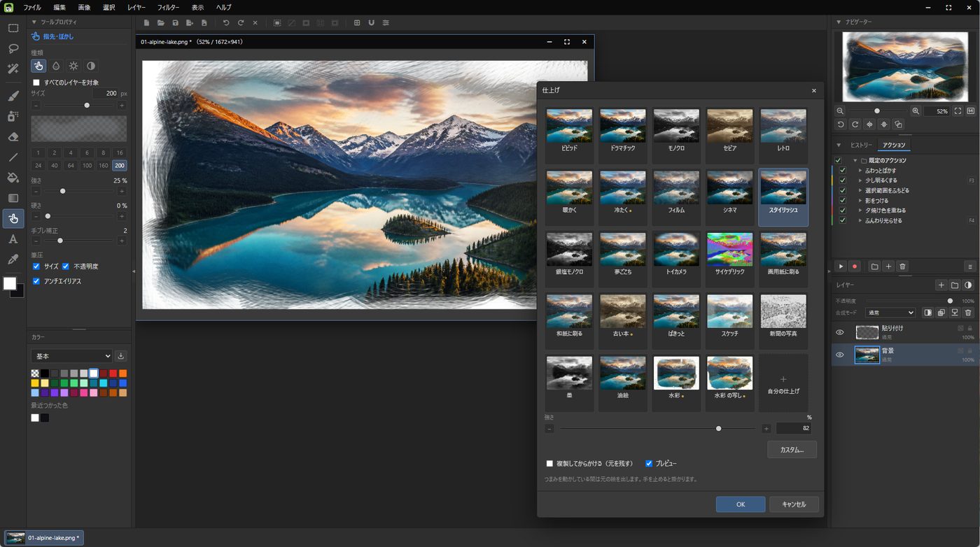The image size is (980, 547).
Task: Open the 基本 color palette dropdown
Action: click(71, 356)
